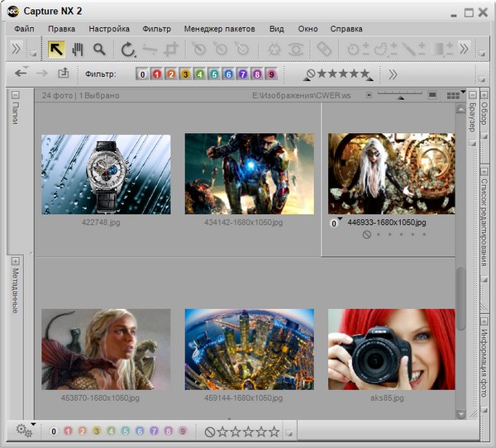
Task: Click the back navigation arrow
Action: [21, 74]
